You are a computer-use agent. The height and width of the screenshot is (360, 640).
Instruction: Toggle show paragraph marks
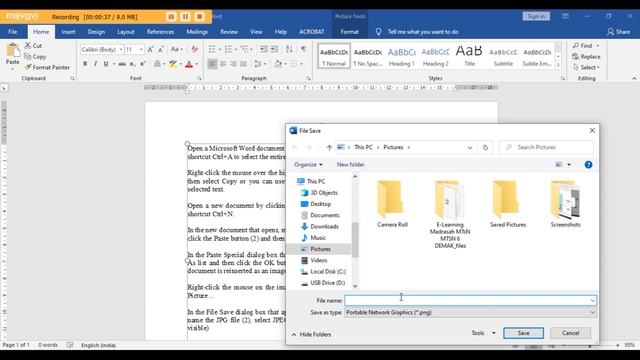(303, 49)
